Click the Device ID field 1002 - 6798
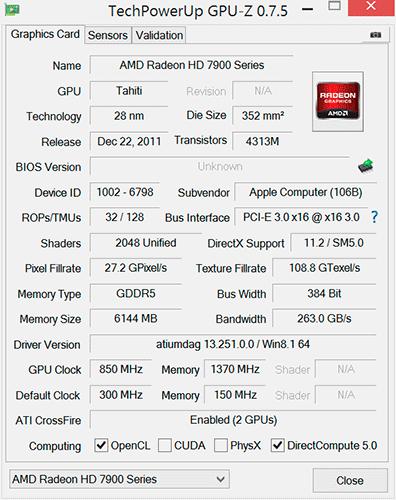Screen dimensions: 396x500 (125, 192)
